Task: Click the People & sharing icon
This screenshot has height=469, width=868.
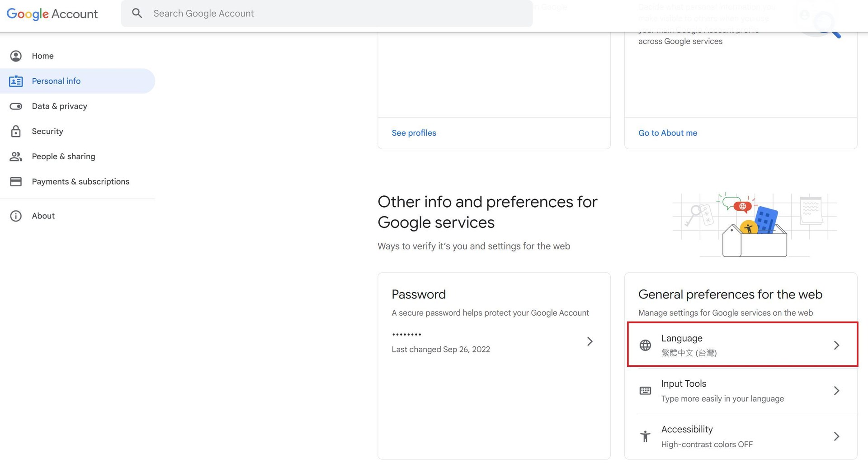Action: coord(16,156)
